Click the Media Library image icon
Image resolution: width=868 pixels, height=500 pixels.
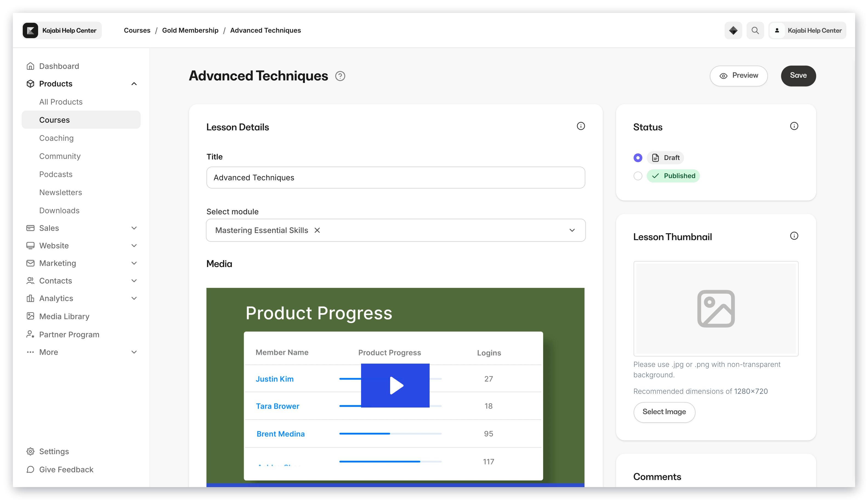(30, 316)
